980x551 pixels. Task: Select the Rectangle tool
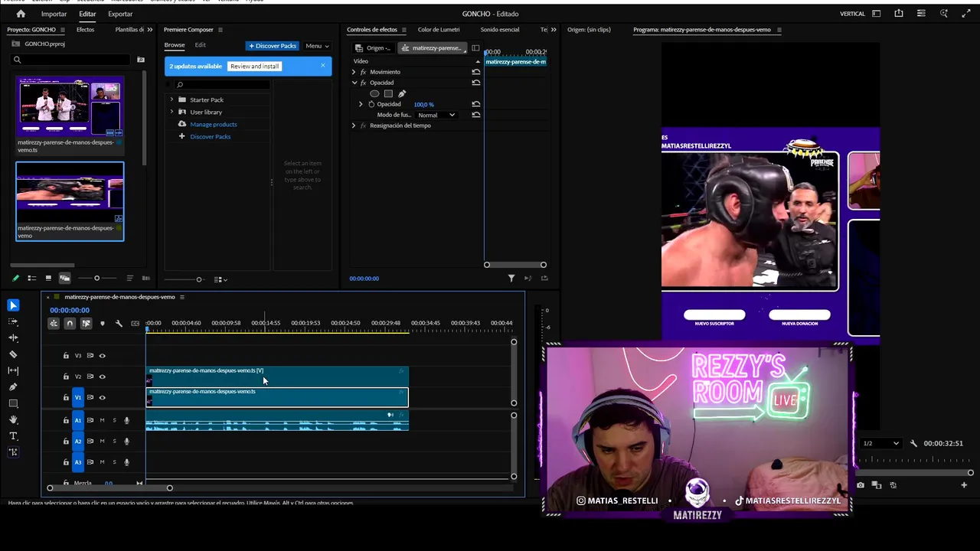13,403
